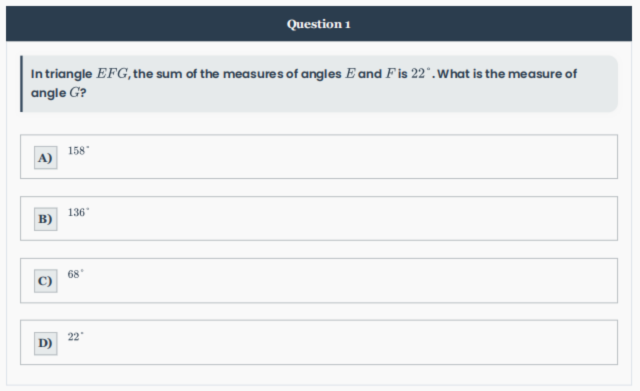Choose the 68° answer text
640x391 pixels.
(76, 274)
